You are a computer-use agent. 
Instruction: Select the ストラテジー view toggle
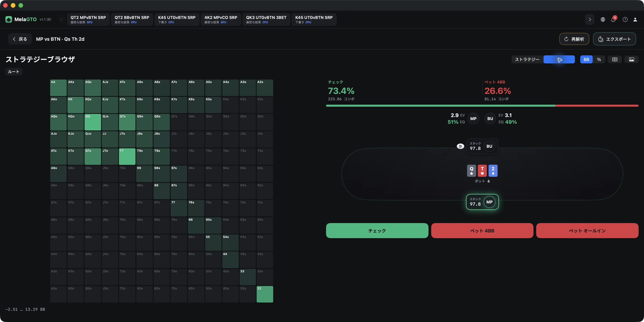(x=527, y=60)
